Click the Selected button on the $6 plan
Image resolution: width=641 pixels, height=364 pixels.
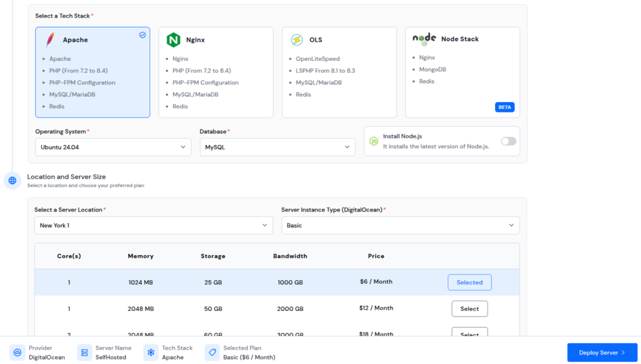point(469,282)
